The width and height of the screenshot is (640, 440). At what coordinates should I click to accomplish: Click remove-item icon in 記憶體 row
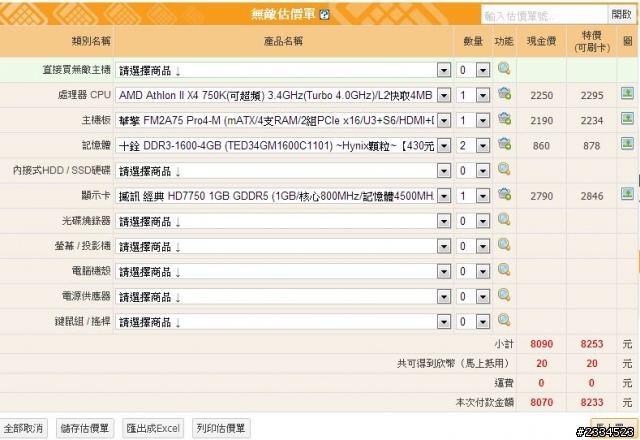coord(504,144)
